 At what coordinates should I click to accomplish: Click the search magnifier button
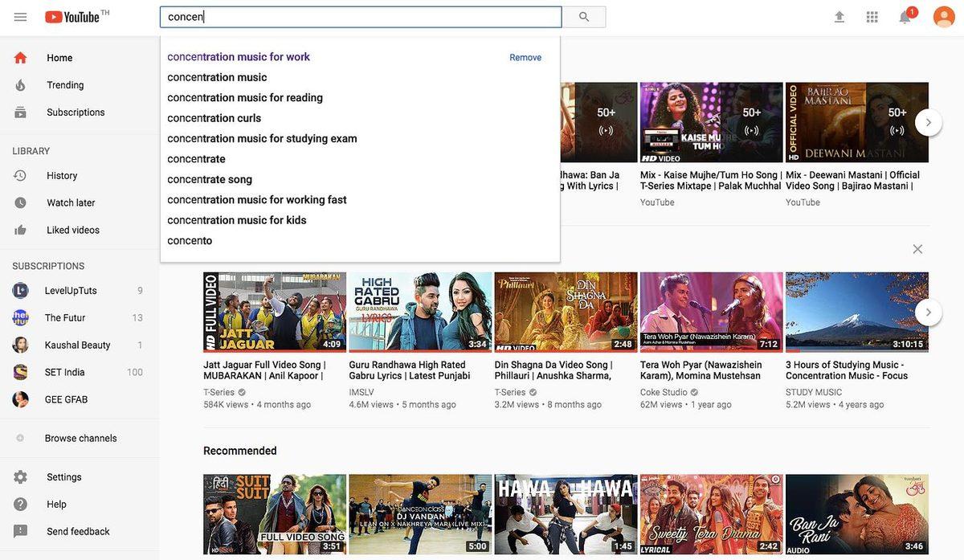pyautogui.click(x=584, y=17)
